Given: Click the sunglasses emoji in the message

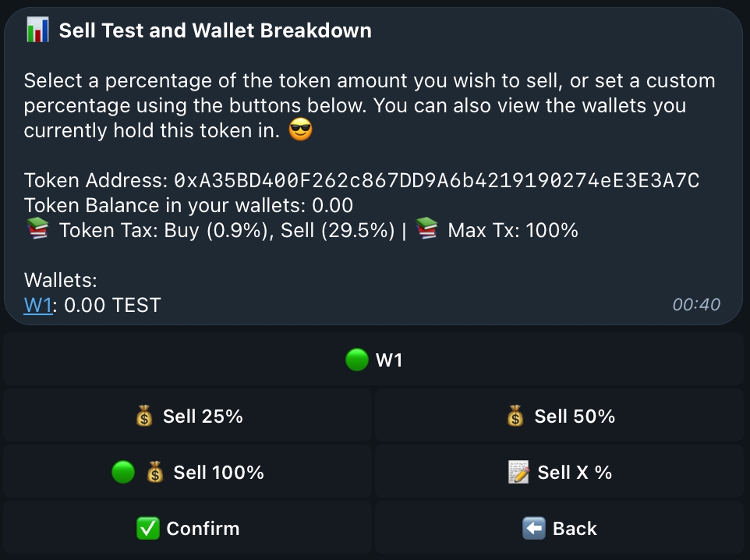Looking at the screenshot, I should [x=300, y=131].
